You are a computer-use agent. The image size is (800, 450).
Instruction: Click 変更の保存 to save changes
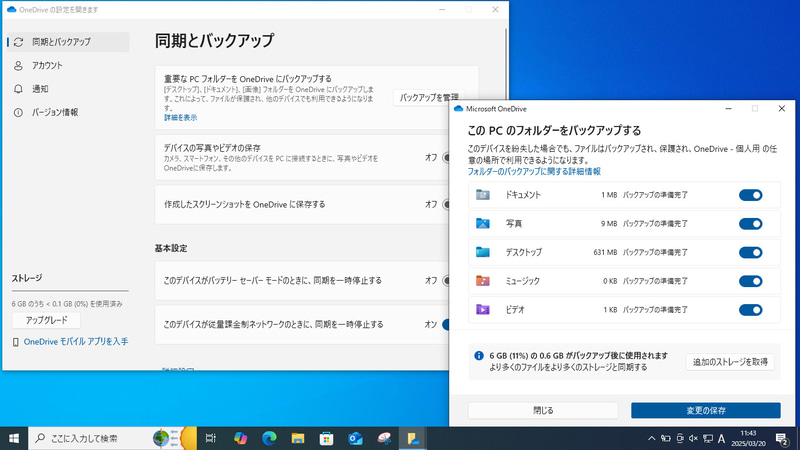coord(706,410)
